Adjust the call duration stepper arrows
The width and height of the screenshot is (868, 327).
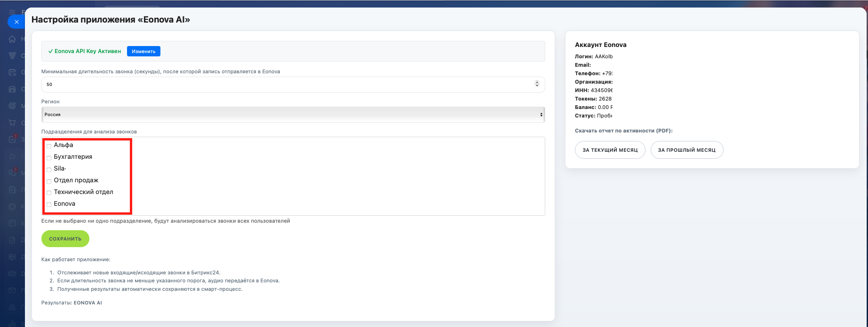pyautogui.click(x=537, y=84)
